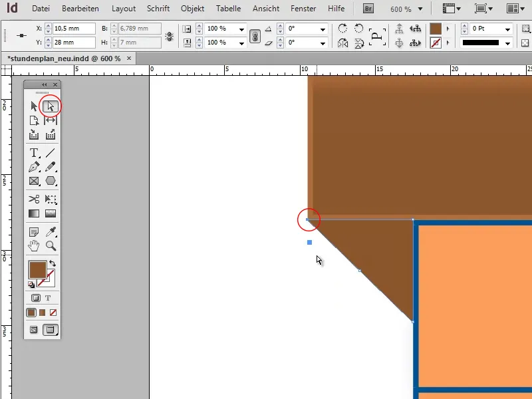This screenshot has height=399, width=532.
Task: Rotate 90° counter-clockwise
Action: (x=358, y=29)
